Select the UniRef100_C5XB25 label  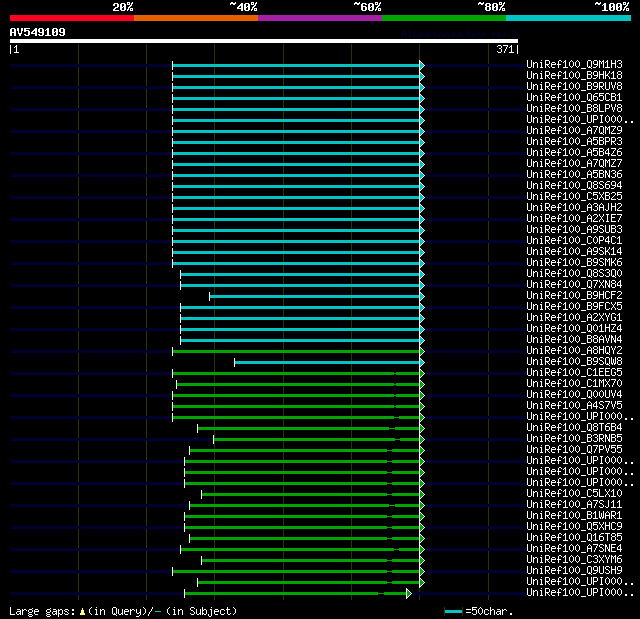coord(574,197)
